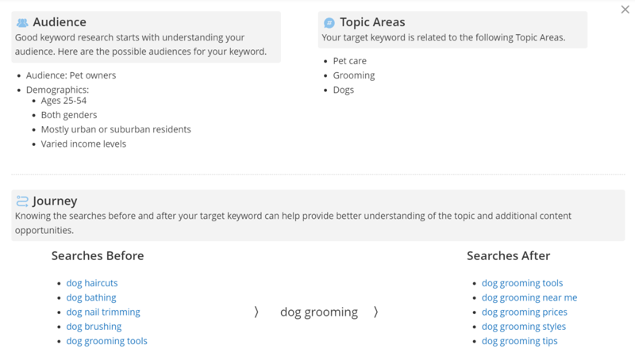Image resolution: width=635 pixels, height=364 pixels.
Task: Select the 'dog grooming styles' link
Action: 524,327
